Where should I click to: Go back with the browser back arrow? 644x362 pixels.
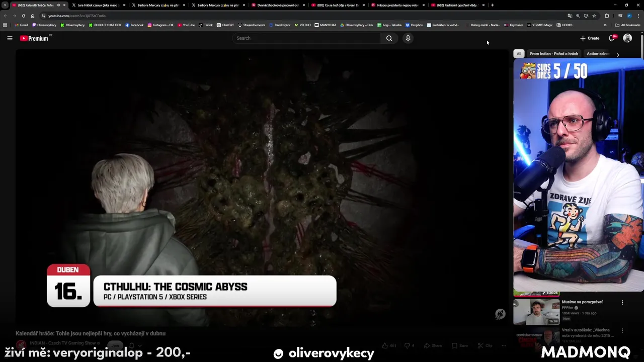(x=6, y=16)
